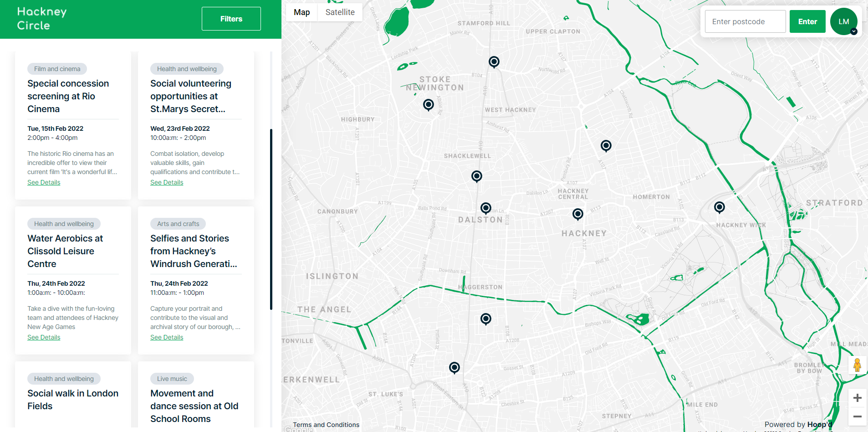
Task: Click the event list scrollbar
Action: (271, 219)
